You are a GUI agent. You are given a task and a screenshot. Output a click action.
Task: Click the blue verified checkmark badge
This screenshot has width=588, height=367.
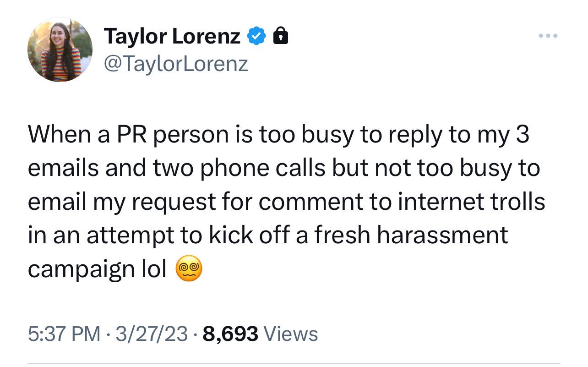[x=256, y=36]
